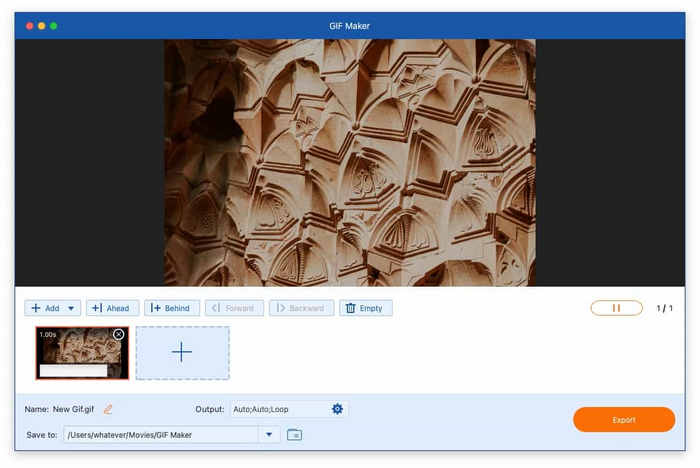Click the pencil icon to rename the GIF
This screenshot has width=700, height=468.
108,409
